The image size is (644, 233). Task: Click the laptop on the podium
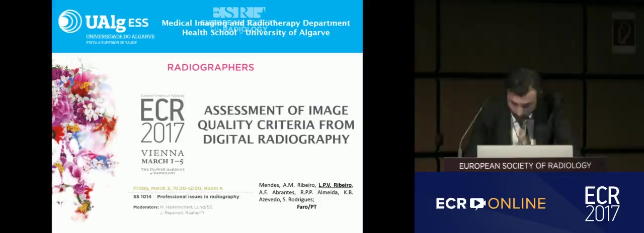[524, 151]
